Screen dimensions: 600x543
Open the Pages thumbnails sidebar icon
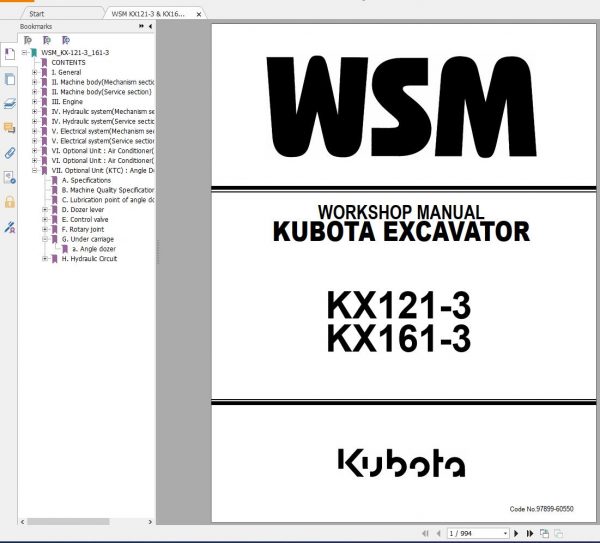(x=10, y=79)
